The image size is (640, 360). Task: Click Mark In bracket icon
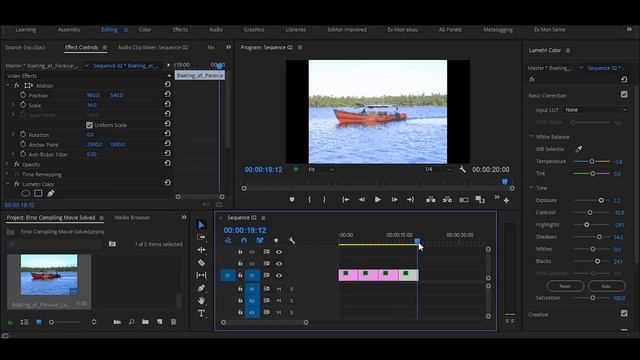[x=309, y=200]
